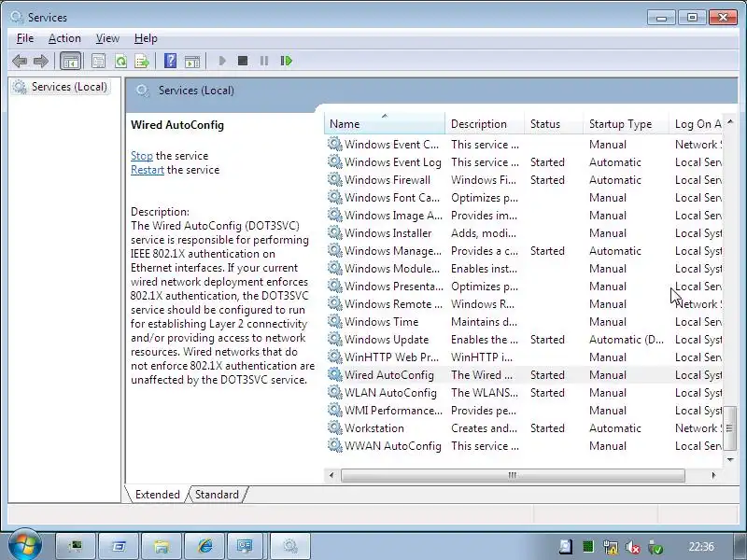Click Automatic (D... startup type of Windows Update

pyautogui.click(x=626, y=339)
